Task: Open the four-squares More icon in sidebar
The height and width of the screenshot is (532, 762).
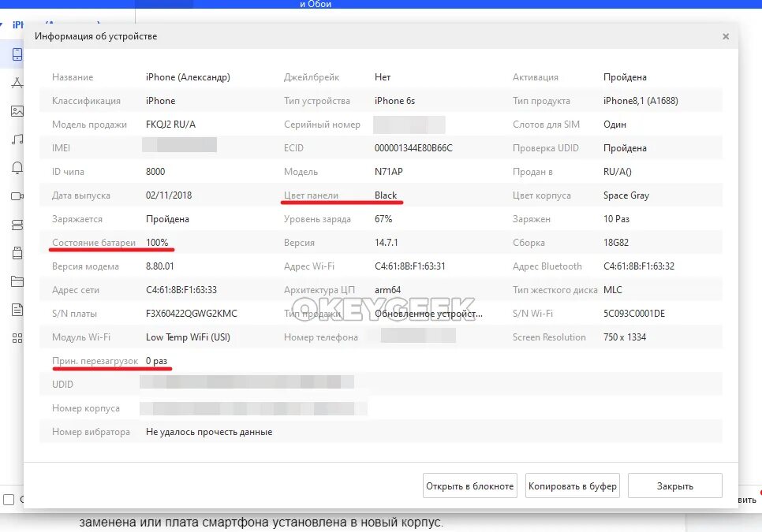Action: (17, 338)
